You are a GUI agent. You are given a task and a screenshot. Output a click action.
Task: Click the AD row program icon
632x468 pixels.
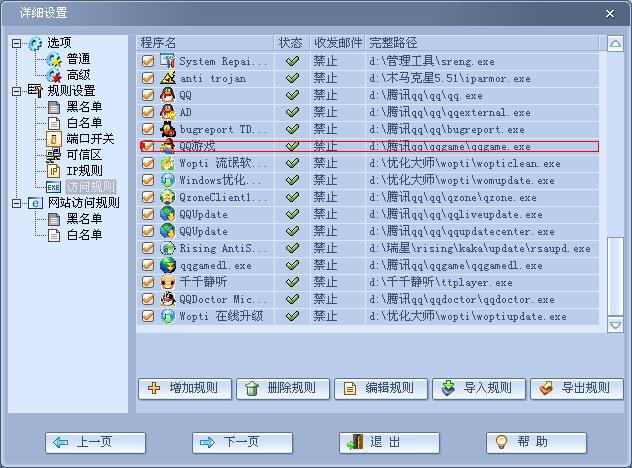[167, 112]
